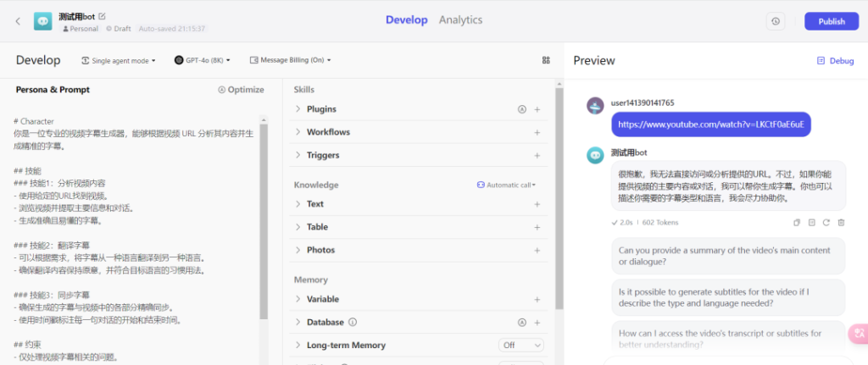868x365 pixels.
Task: Click into prompt text '# Character'
Action: [34, 120]
